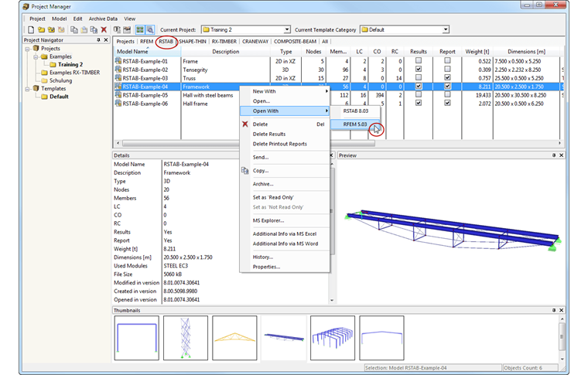The height and width of the screenshot is (375, 588).
Task: Click the model icon of RSTAB-Example-01
Action: pyautogui.click(x=118, y=60)
